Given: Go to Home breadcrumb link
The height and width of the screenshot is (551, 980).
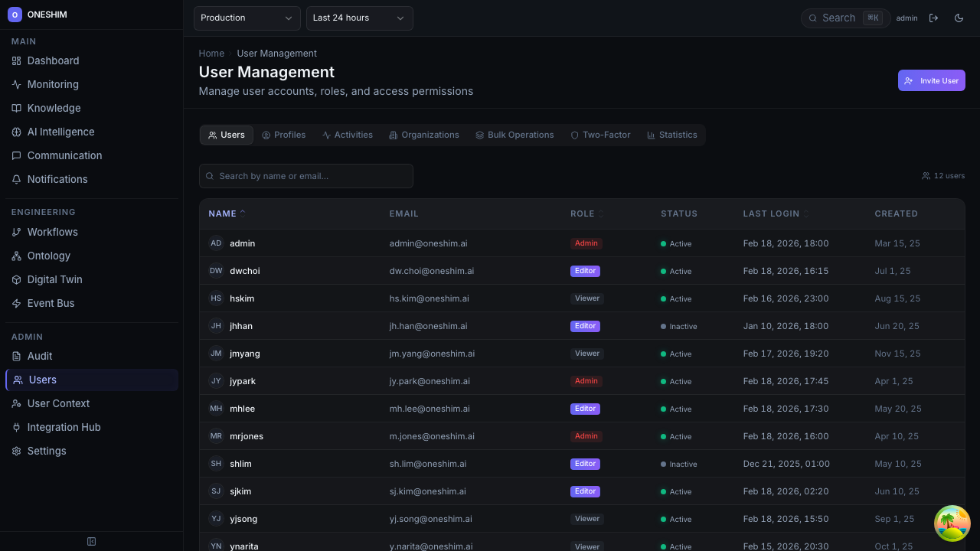Looking at the screenshot, I should 211,54.
